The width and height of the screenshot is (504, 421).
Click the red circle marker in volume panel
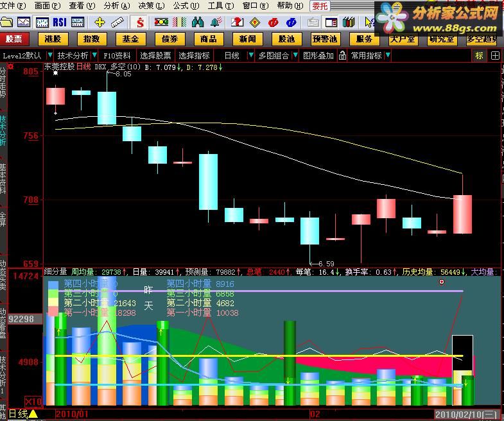pyautogui.click(x=442, y=282)
